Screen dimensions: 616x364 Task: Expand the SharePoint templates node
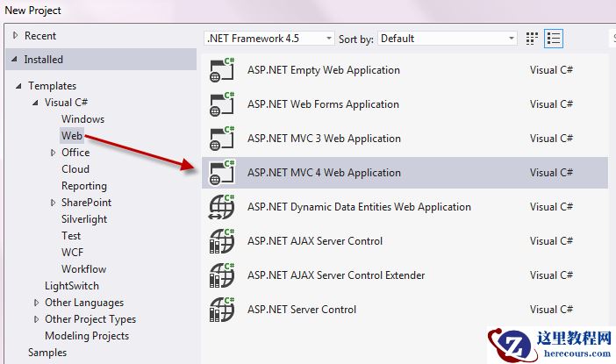tap(53, 203)
